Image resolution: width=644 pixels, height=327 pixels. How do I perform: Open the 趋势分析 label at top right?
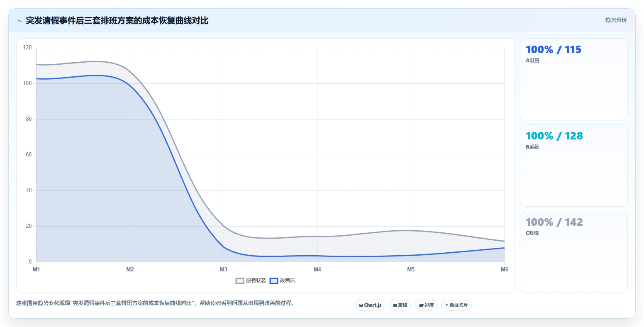click(x=616, y=20)
